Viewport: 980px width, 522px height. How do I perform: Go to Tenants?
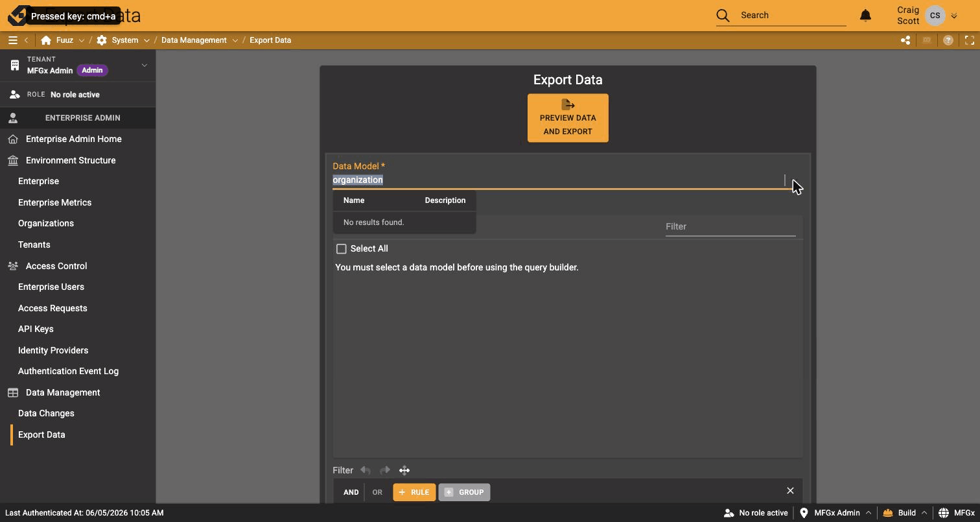click(34, 244)
